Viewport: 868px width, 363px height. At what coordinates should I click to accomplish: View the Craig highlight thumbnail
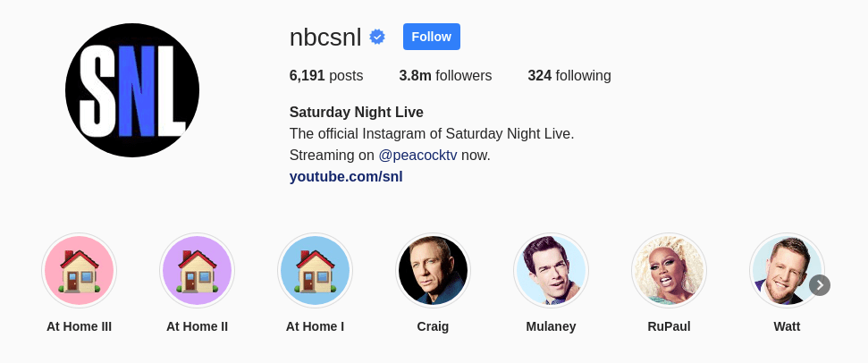point(433,271)
